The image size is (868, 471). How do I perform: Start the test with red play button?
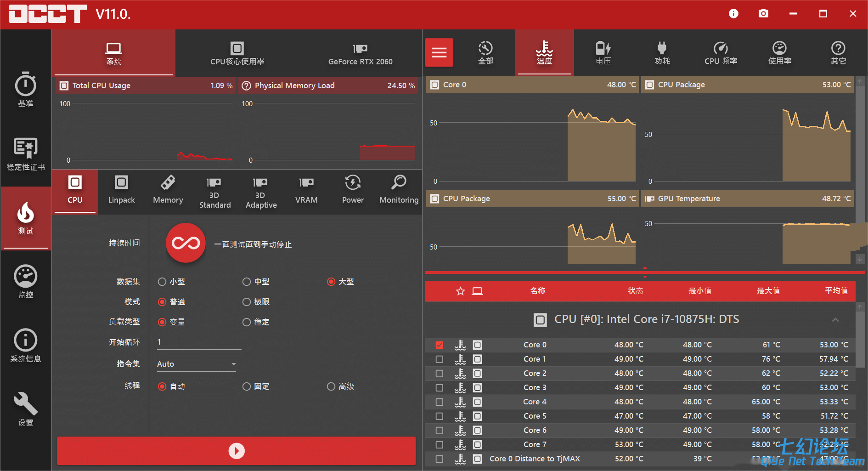[236, 451]
